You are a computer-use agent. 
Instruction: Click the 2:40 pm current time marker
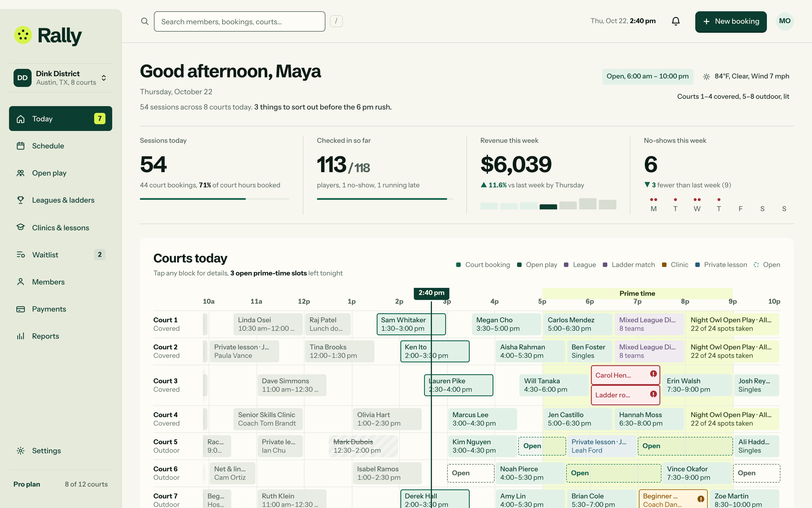[431, 293]
